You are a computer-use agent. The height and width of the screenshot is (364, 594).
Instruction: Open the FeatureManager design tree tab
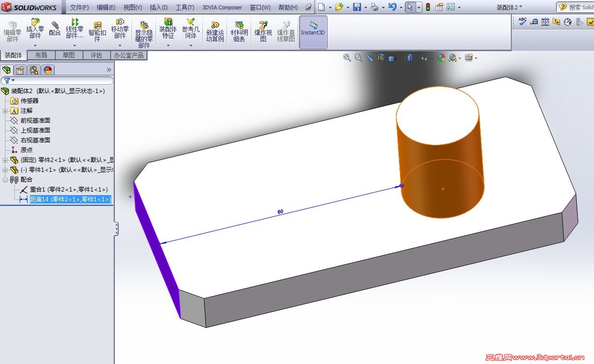pyautogui.click(x=7, y=70)
